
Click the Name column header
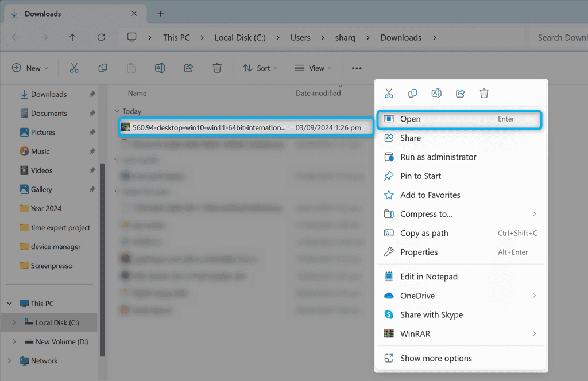click(x=137, y=94)
